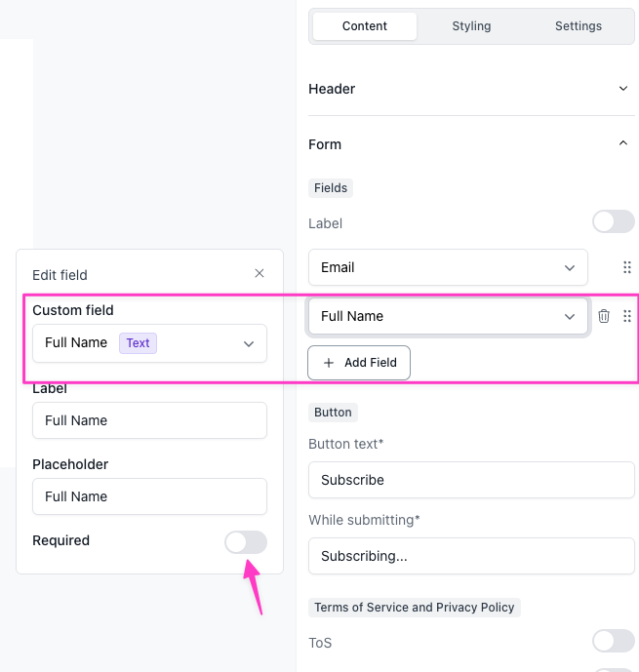Image resolution: width=639 pixels, height=672 pixels.
Task: Toggle the Required switch
Action: tap(245, 542)
